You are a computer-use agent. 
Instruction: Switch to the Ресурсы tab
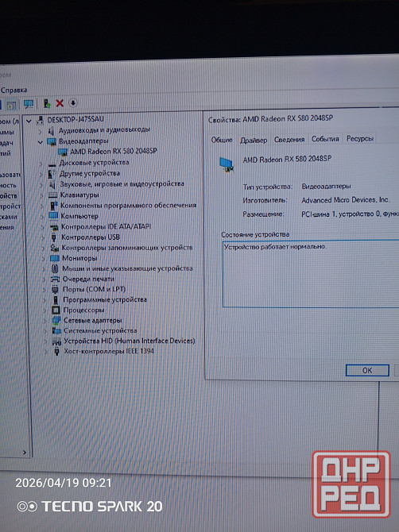click(x=360, y=138)
